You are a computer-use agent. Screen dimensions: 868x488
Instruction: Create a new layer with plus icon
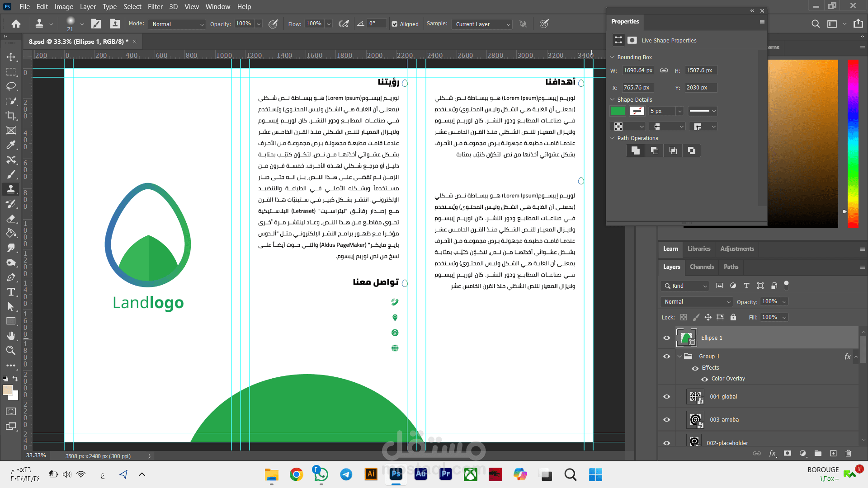point(833,453)
